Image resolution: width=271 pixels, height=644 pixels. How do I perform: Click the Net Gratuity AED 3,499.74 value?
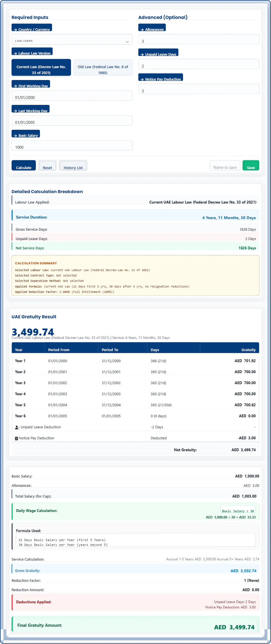click(x=244, y=450)
